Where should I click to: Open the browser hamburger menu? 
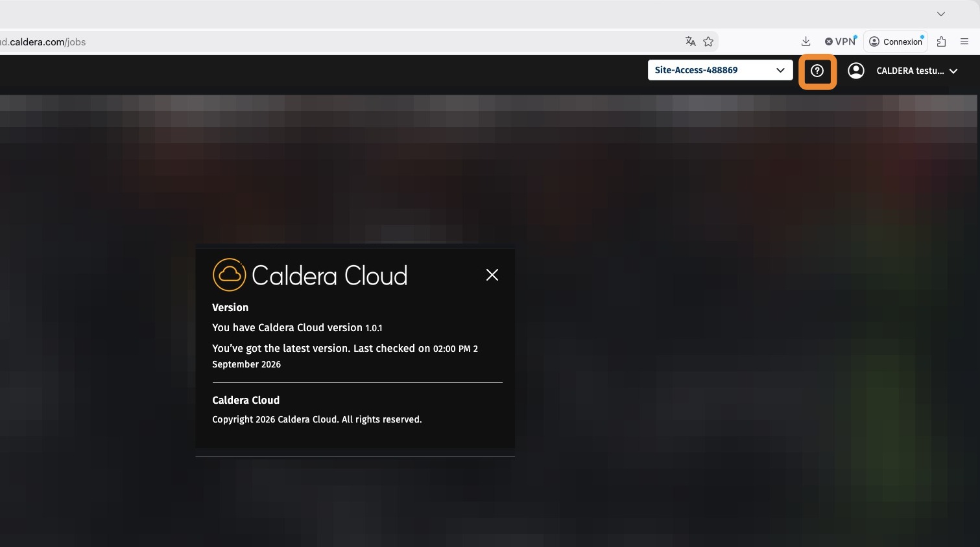coord(964,41)
